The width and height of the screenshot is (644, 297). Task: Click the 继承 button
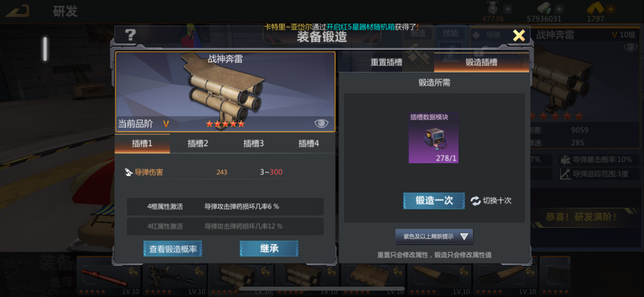click(269, 249)
